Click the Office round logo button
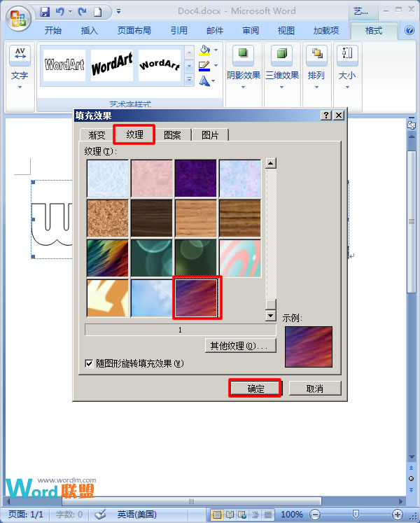Viewport: 420px width, 523px height. (19, 19)
